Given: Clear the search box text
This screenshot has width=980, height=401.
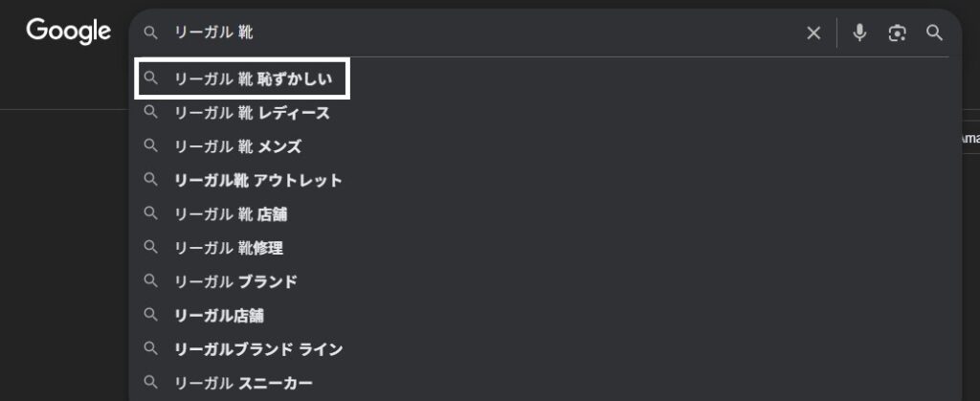Looking at the screenshot, I should point(813,33).
